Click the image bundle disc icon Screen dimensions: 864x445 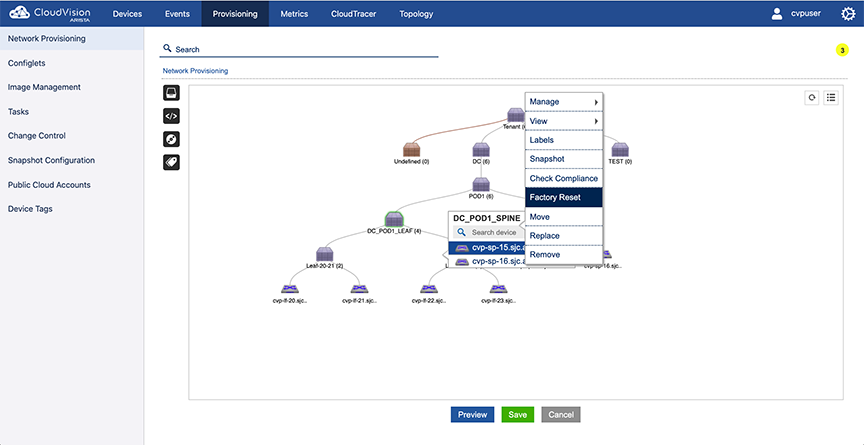(171, 139)
